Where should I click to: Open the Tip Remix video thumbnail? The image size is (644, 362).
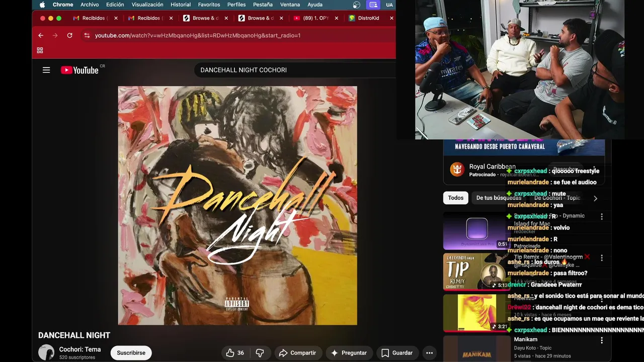pos(476,272)
